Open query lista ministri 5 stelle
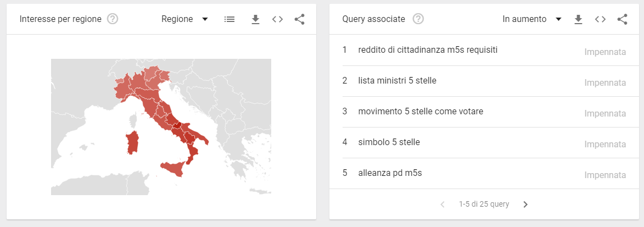This screenshot has height=227, width=644. (484, 81)
